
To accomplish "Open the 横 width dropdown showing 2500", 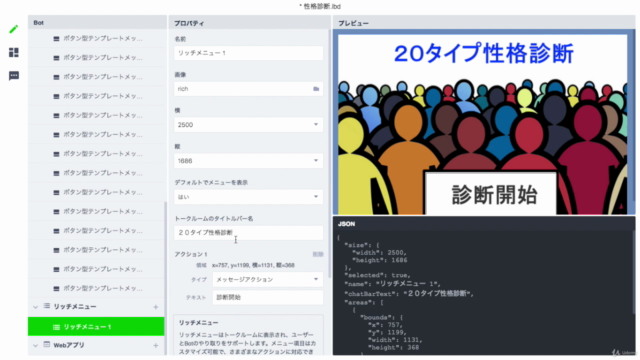I will (248, 124).
